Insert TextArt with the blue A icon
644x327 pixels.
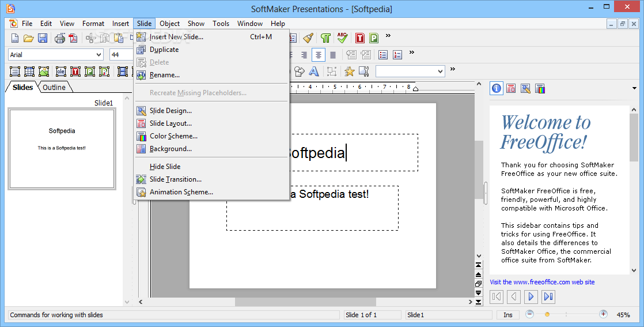314,72
